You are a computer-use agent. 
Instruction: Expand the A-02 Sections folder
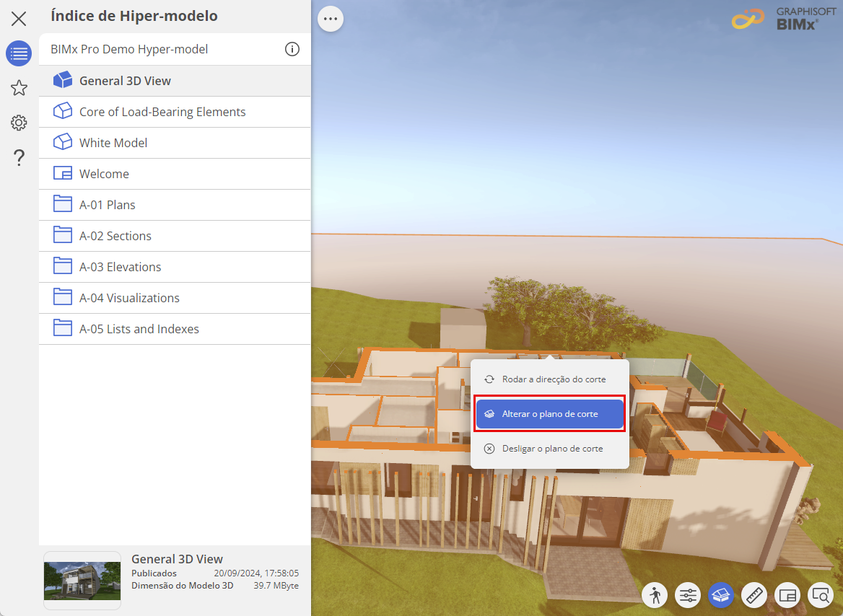click(175, 236)
